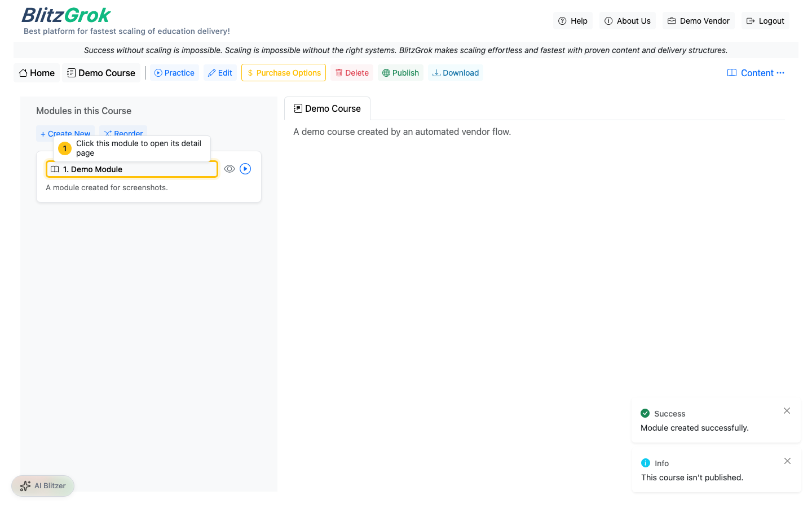The height and width of the screenshot is (508, 812).
Task: Publish the course
Action: 400,73
